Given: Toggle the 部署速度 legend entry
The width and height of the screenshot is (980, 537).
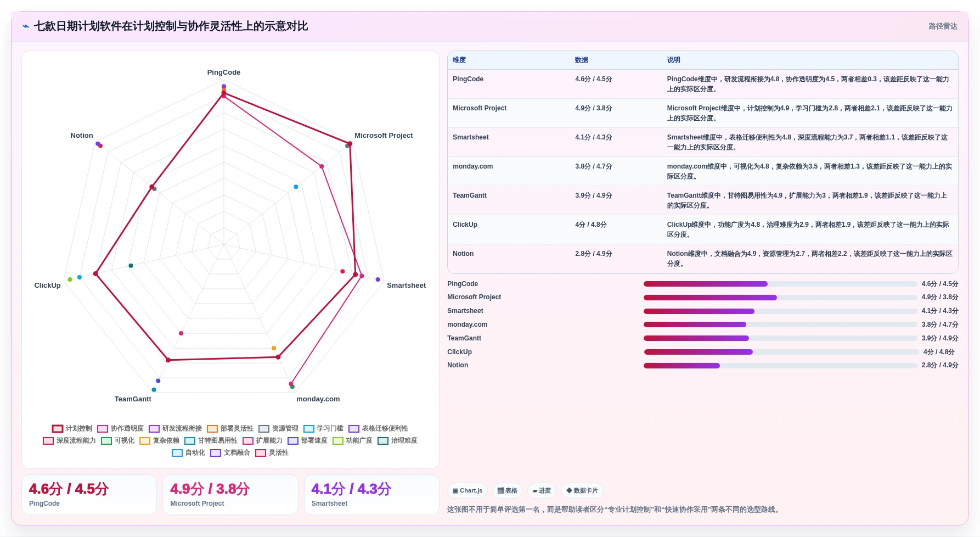Looking at the screenshot, I should coord(308,440).
